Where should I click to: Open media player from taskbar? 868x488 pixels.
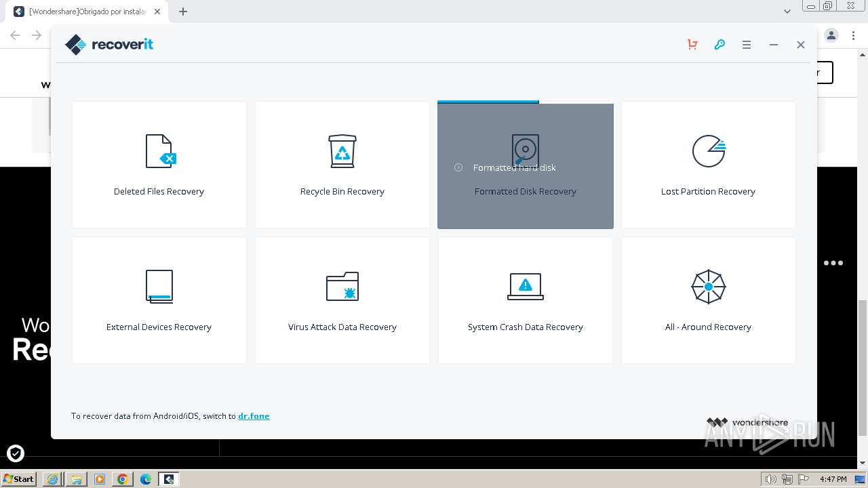pos(99,479)
